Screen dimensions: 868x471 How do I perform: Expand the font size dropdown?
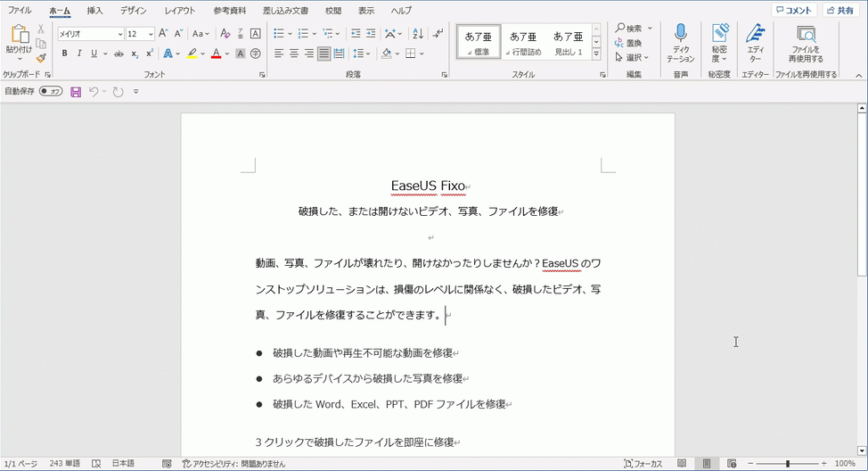tap(151, 34)
